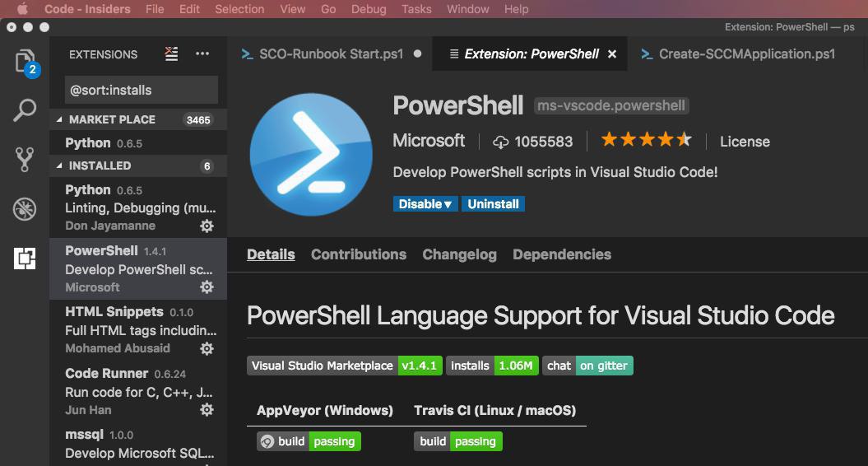Open the Code - Insiders application menu
Viewport: 868px width, 466px height.
point(87,9)
